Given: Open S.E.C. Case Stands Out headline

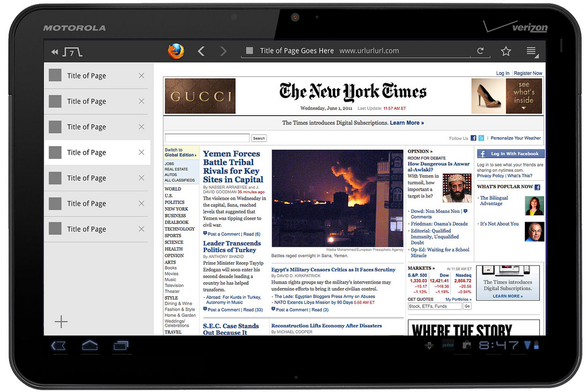Looking at the screenshot, I should coord(231,329).
